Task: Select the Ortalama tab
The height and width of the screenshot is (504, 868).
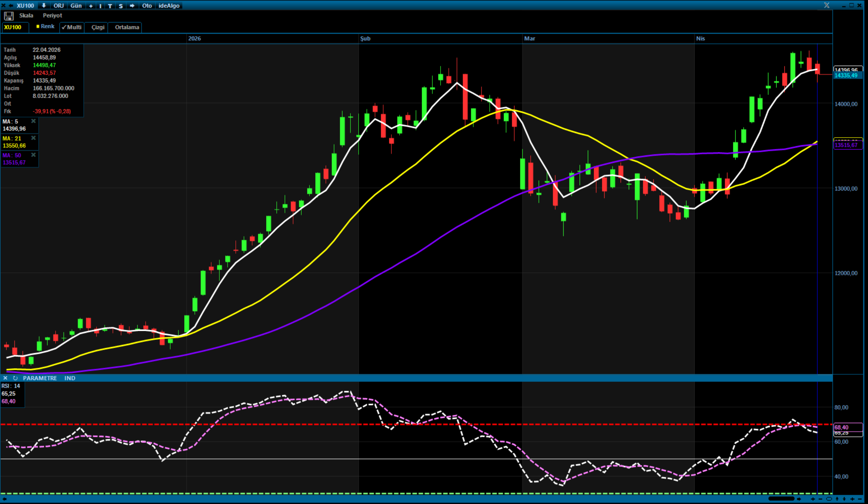Action: click(x=127, y=27)
